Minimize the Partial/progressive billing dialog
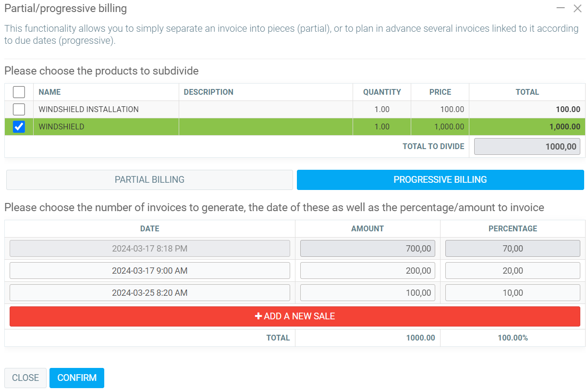 tap(560, 8)
